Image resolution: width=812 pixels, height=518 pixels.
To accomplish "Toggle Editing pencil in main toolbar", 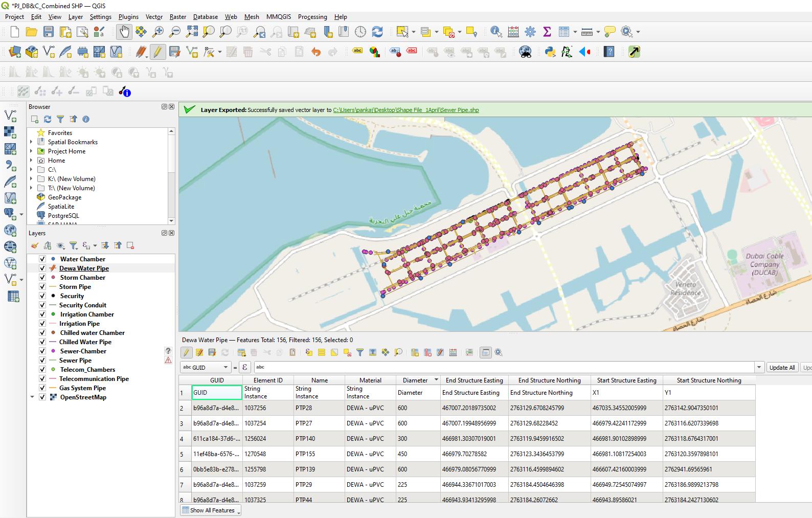I will click(158, 52).
